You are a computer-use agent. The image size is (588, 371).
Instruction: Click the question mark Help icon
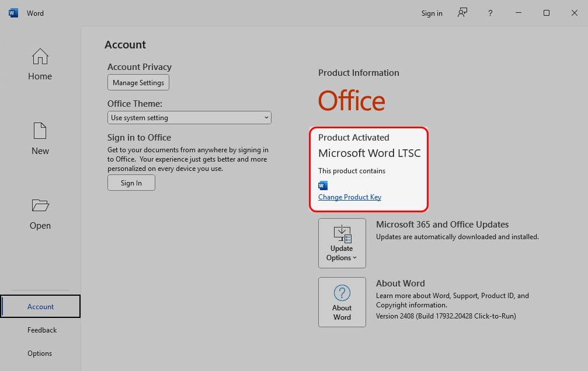click(x=490, y=13)
